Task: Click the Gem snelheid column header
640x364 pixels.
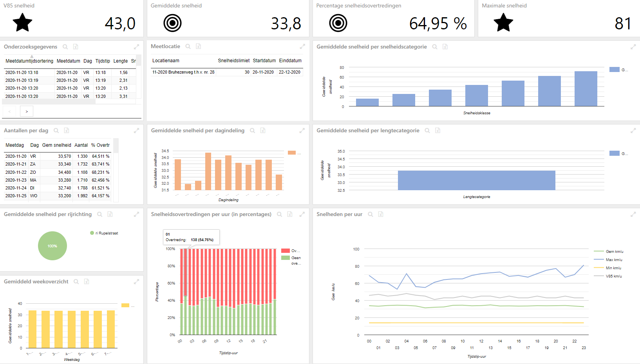Action: [57, 145]
